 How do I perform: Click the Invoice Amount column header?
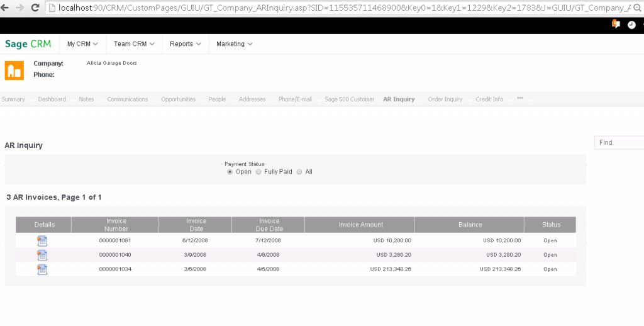point(359,225)
